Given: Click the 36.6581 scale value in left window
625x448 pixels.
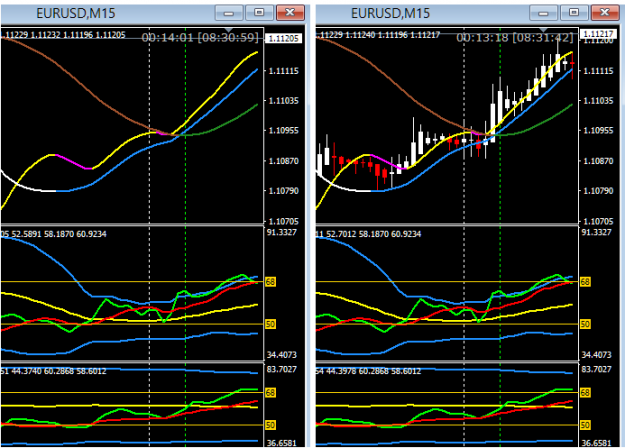Looking at the screenshot, I should (281, 443).
